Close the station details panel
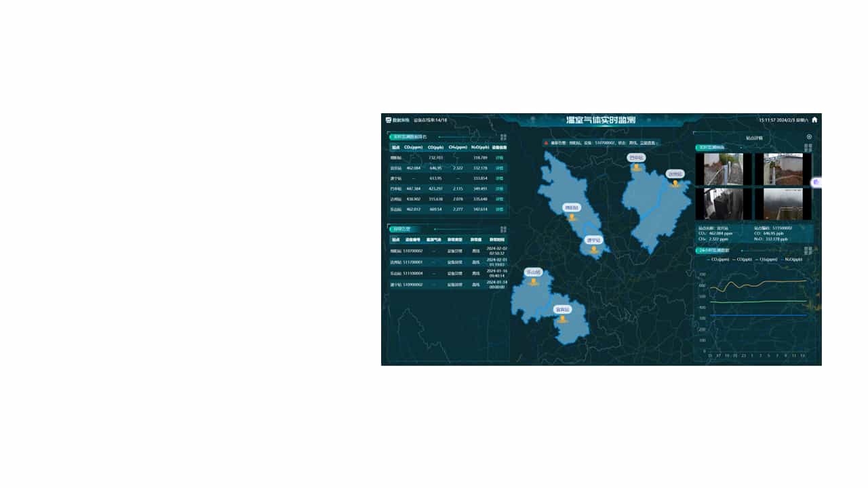 pyautogui.click(x=809, y=137)
